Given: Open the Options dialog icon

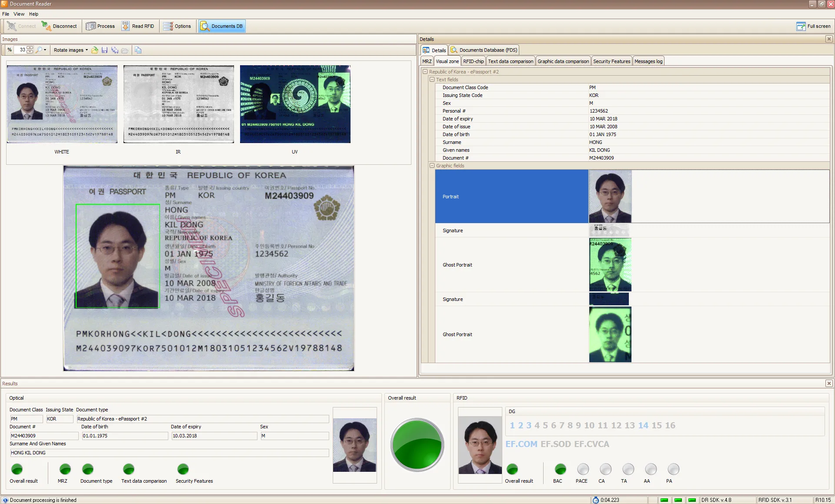Looking at the screenshot, I should (x=168, y=26).
